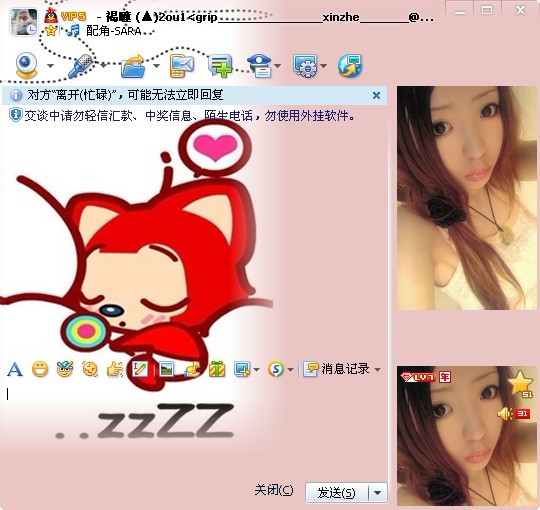Open the file transfer dropdown arrow

[x=156, y=65]
